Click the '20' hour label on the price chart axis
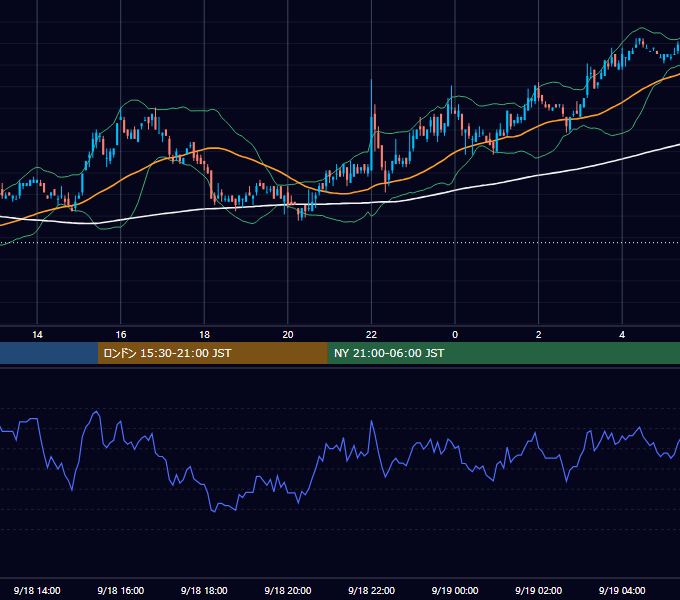This screenshot has width=680, height=600. [x=288, y=334]
